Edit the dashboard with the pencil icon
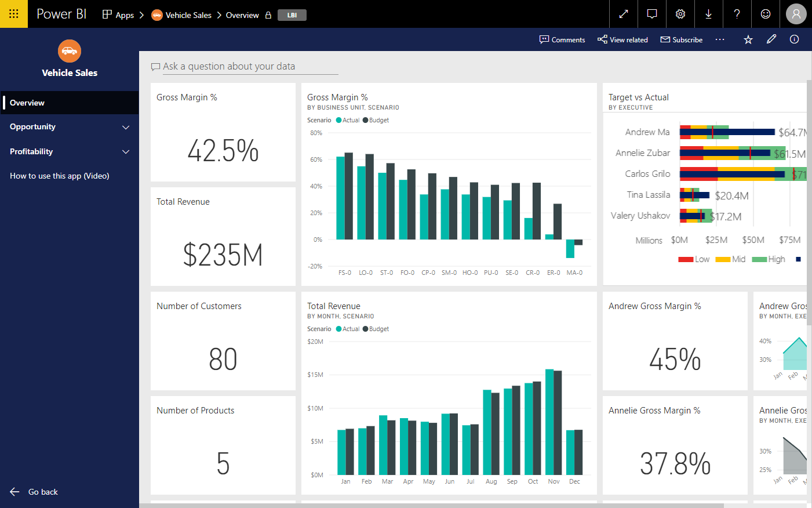The image size is (812, 508). [x=771, y=39]
